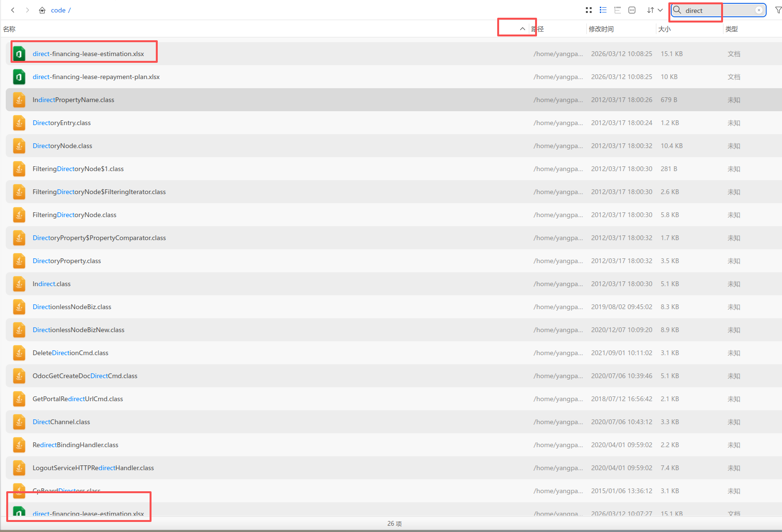The image size is (782, 532).
Task: Click the Java icon beside DirectoryEntry.class
Action: pos(19,123)
